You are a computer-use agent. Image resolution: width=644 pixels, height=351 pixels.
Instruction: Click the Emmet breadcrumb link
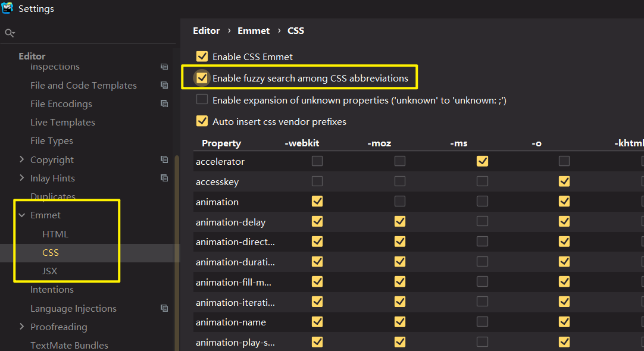pyautogui.click(x=254, y=31)
